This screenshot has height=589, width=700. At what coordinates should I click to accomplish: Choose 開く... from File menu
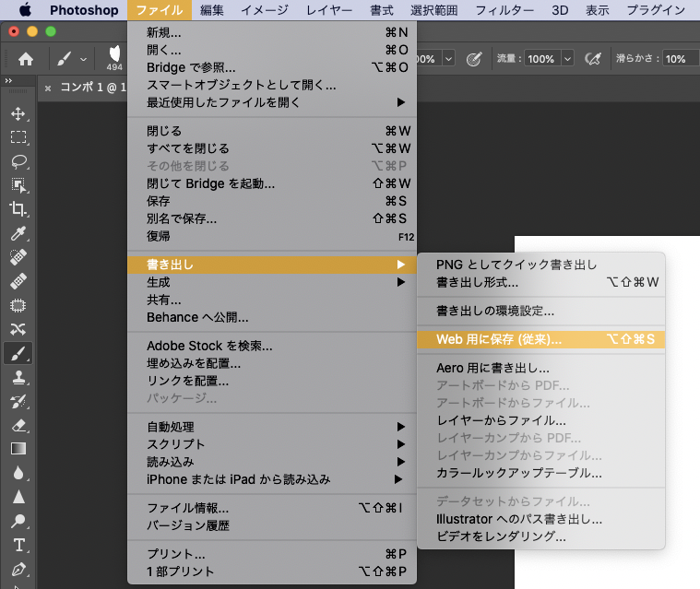[x=272, y=50]
